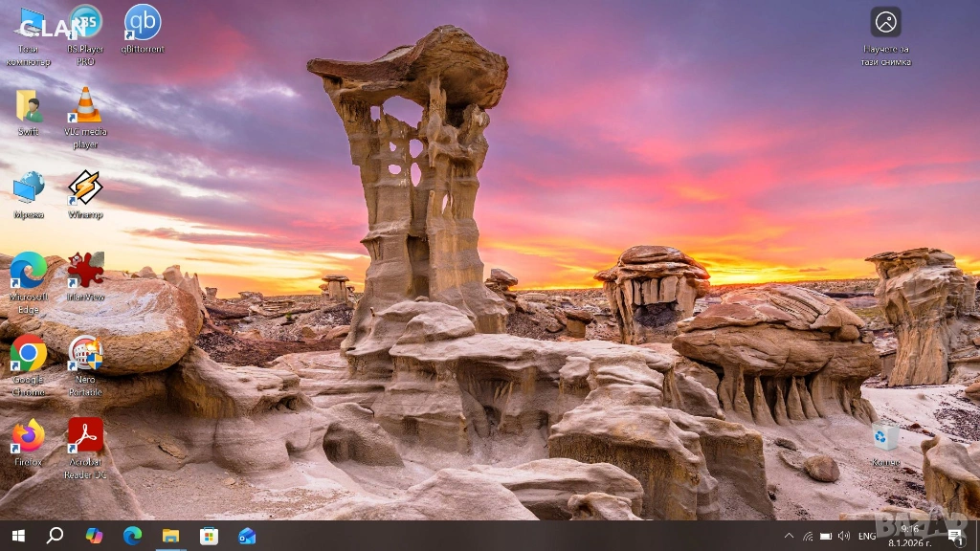
Task: Select the IrfanView desktop icon
Action: coord(85,271)
